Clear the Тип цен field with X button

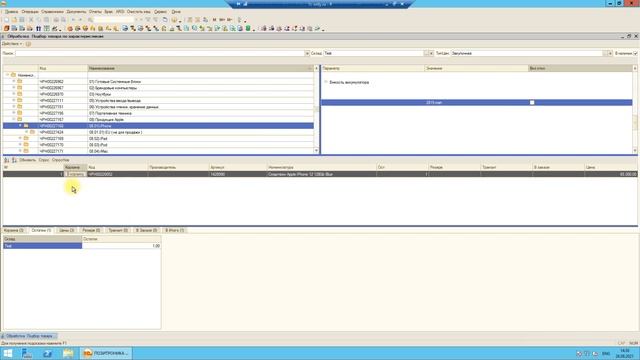click(x=610, y=53)
